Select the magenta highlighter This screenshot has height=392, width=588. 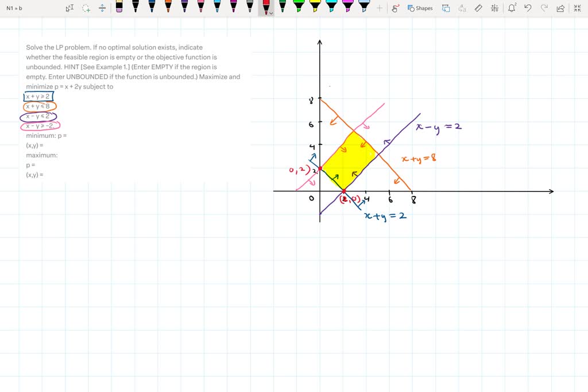click(347, 6)
